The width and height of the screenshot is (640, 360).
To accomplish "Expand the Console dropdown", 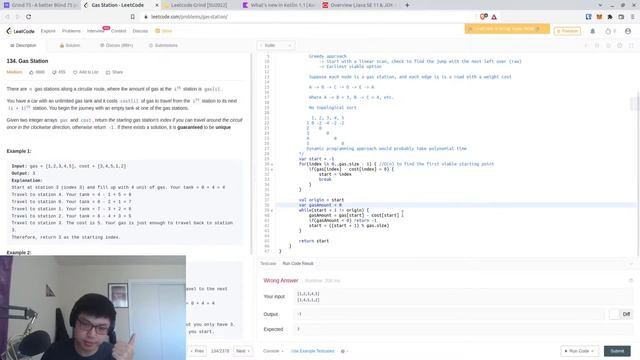I will [273, 351].
